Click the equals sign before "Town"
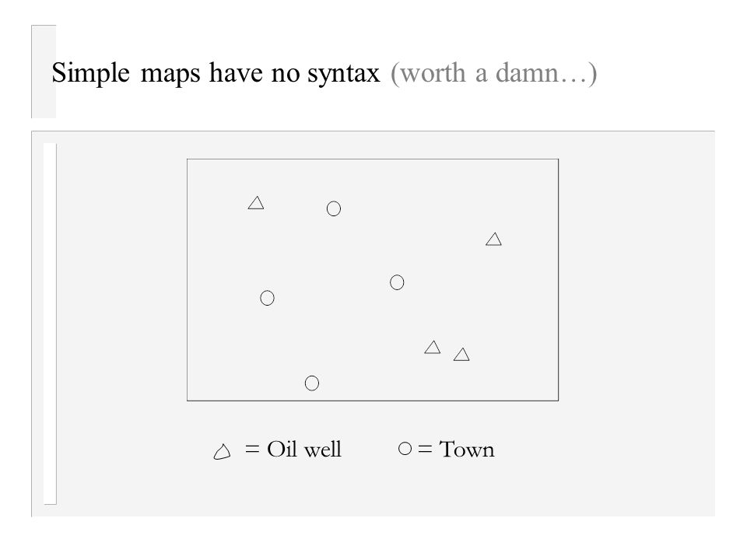This screenshot has width=747, height=560. [425, 449]
